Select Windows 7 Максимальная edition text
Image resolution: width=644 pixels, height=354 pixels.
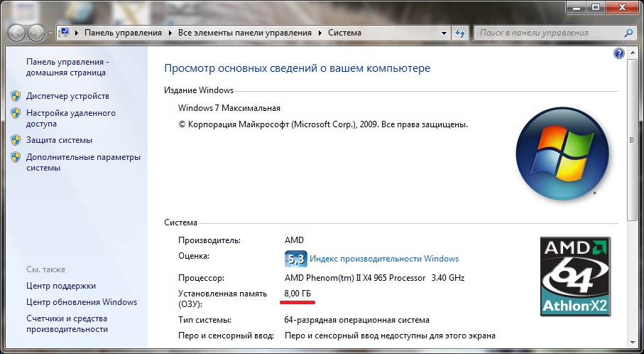click(229, 108)
